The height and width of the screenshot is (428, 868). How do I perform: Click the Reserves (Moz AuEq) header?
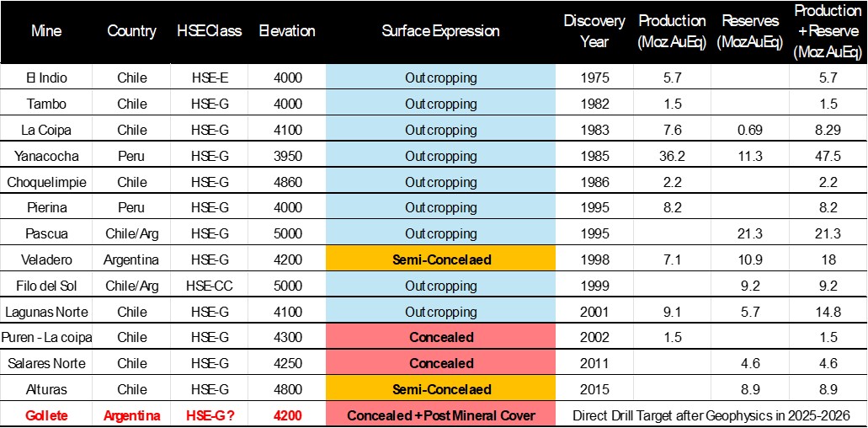750,31
